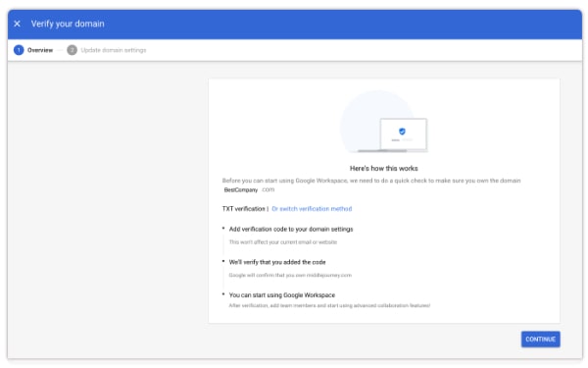Select step 1 Overview in the stepper

33,50
